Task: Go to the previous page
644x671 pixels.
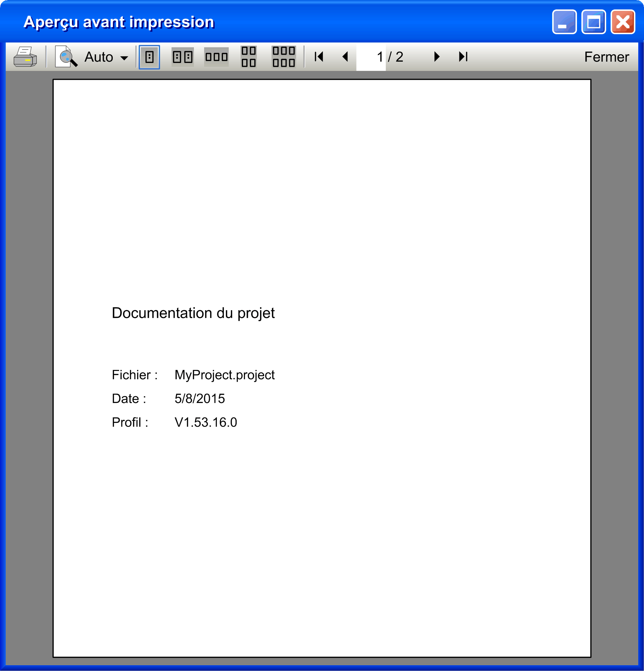Action: click(x=345, y=57)
